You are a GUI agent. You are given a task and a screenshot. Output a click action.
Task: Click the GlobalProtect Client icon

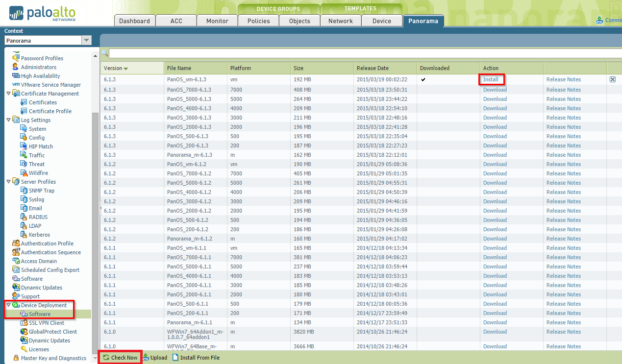24,332
